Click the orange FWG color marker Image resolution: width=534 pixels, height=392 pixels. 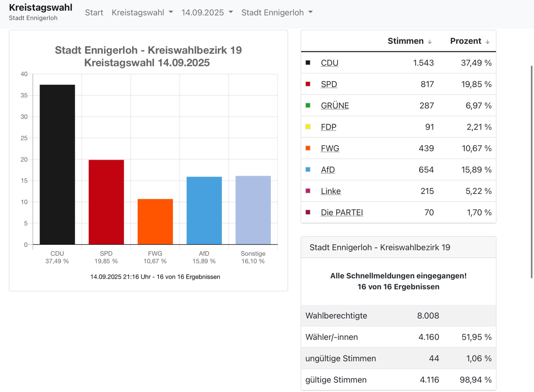coord(308,148)
